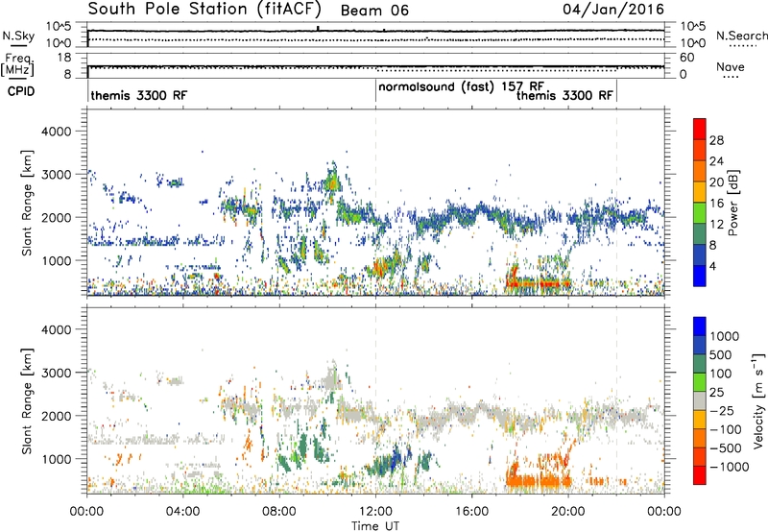Click the '-100' velocity colorbar value

point(726,429)
